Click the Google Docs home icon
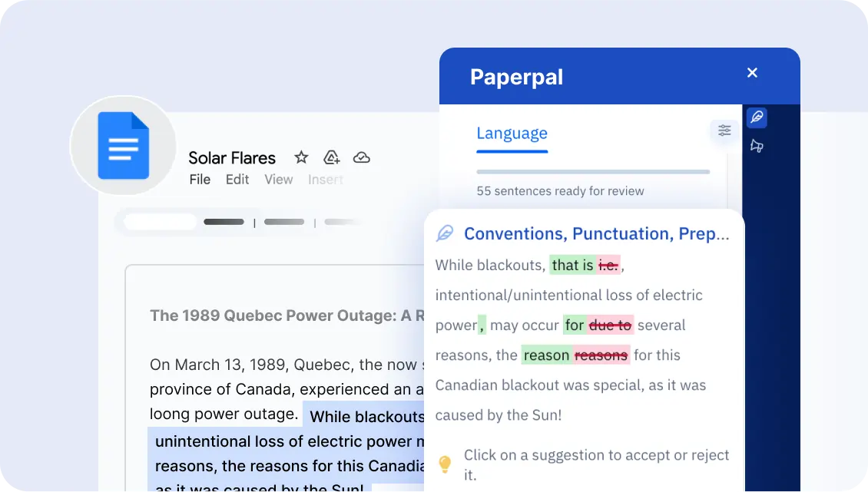 [x=123, y=146]
